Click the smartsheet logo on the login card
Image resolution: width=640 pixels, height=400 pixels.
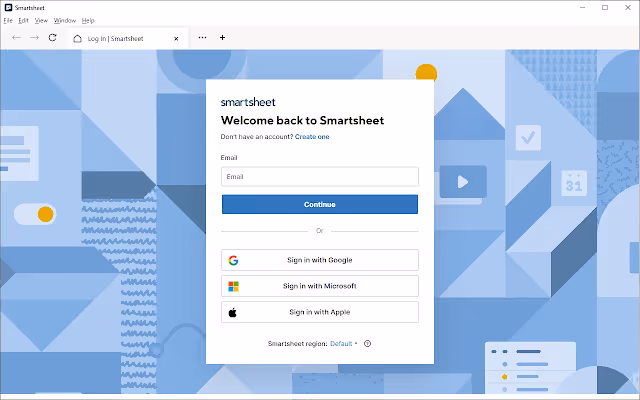pos(248,102)
